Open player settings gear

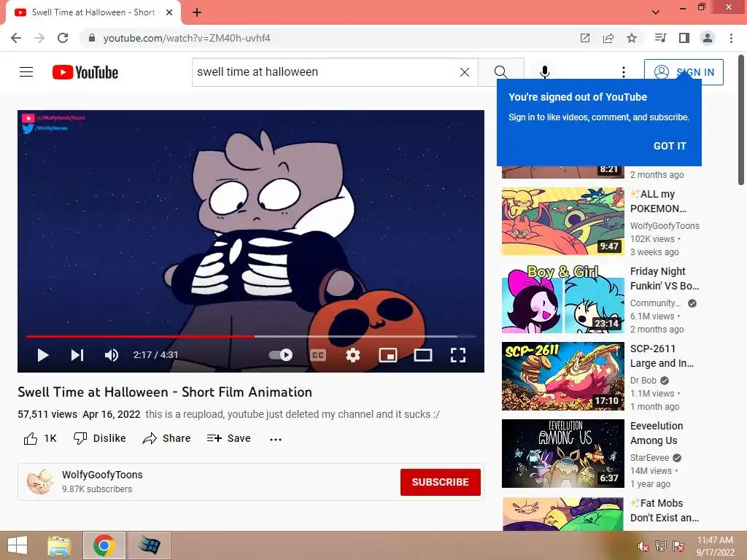(x=353, y=355)
